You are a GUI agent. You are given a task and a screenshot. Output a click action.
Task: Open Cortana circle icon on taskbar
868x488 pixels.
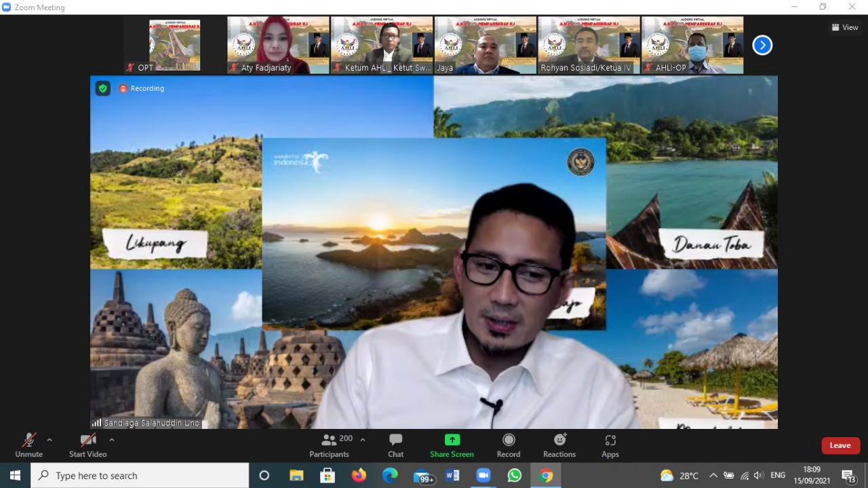(264, 476)
